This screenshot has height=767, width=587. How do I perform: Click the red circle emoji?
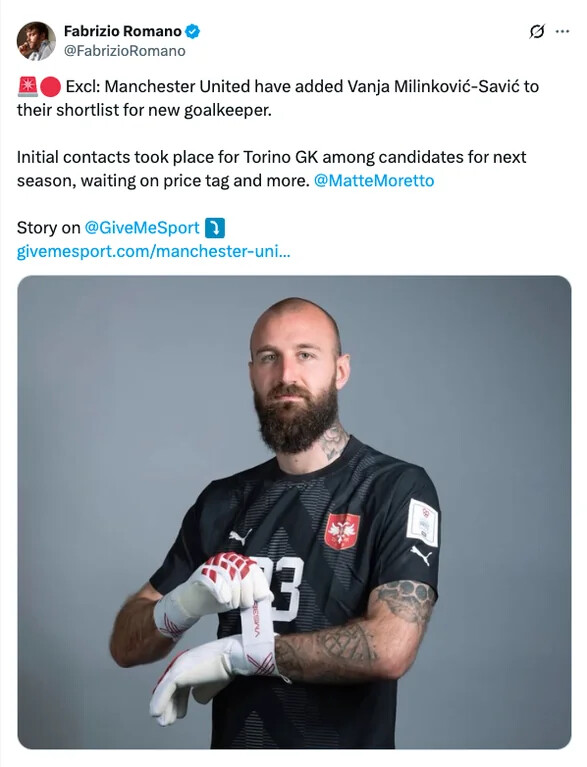(50, 87)
